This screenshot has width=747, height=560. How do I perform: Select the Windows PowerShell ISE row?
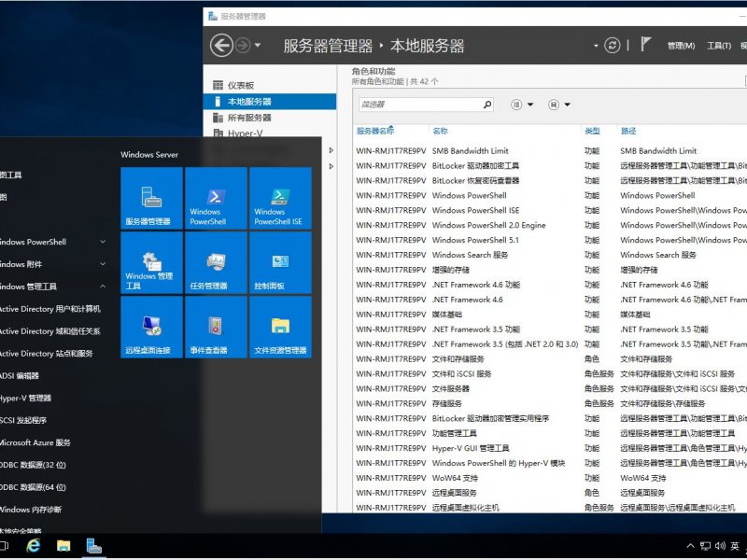550,210
